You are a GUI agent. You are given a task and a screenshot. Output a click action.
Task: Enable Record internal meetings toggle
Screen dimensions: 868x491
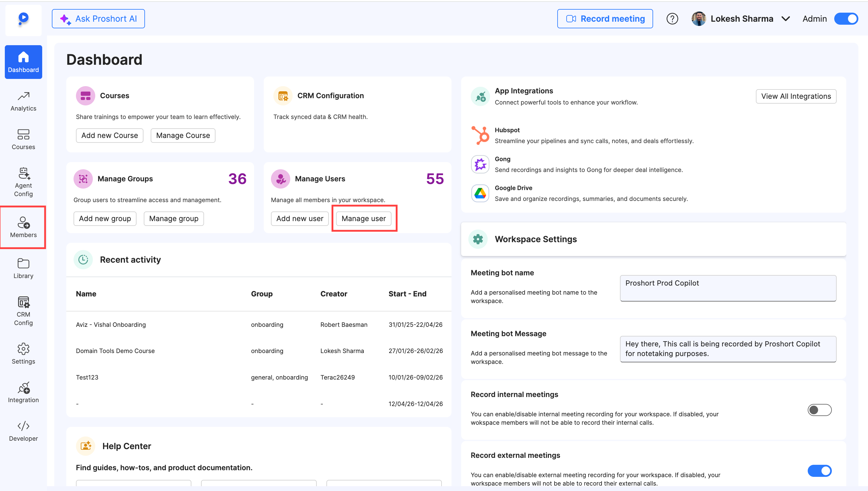click(819, 410)
